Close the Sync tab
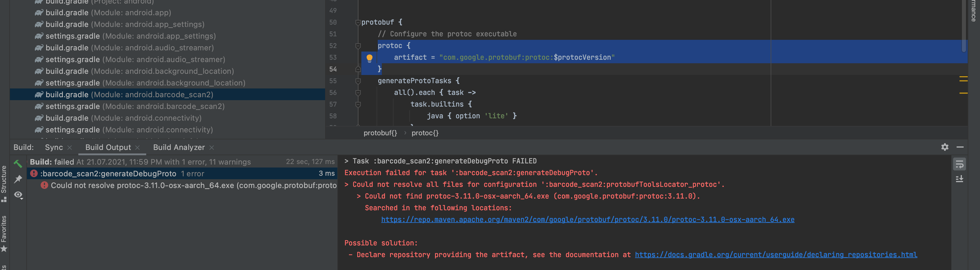The image size is (980, 270). 70,147
